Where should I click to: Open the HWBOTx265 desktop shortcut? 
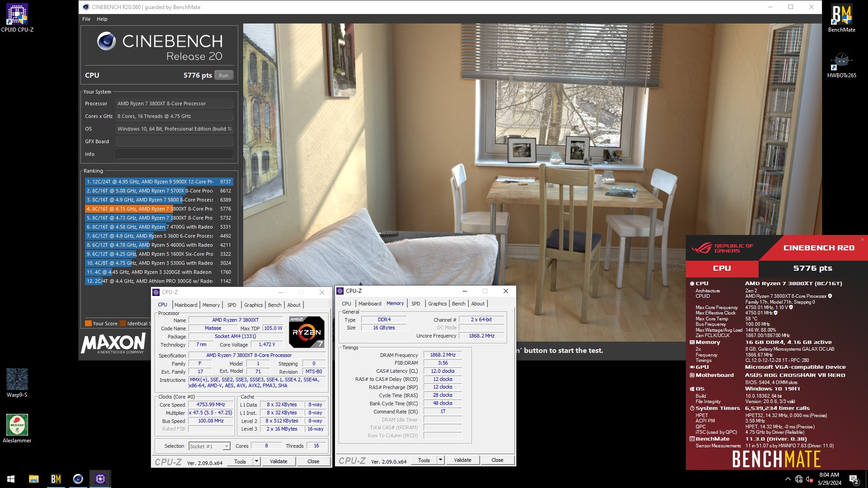(841, 65)
